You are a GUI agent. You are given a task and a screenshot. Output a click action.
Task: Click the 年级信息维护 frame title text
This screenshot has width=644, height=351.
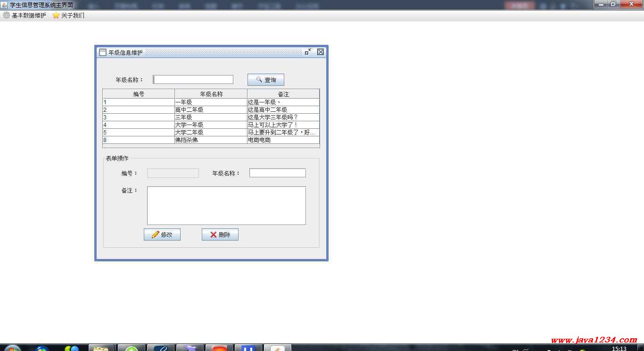tap(125, 52)
